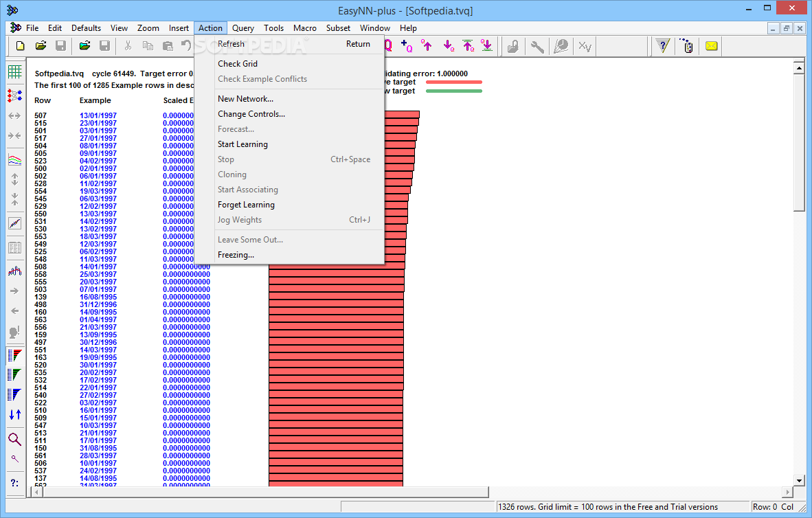Image resolution: width=812 pixels, height=518 pixels.
Task: Click the yellow envelope mail icon
Action: [x=712, y=46]
